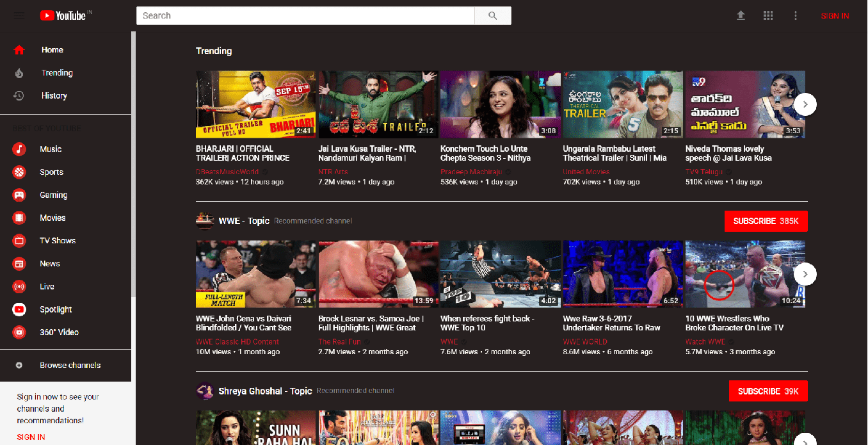Play the Brock Lesnar vs Samoa Joe thumbnail
Image resolution: width=868 pixels, height=445 pixels.
[378, 275]
